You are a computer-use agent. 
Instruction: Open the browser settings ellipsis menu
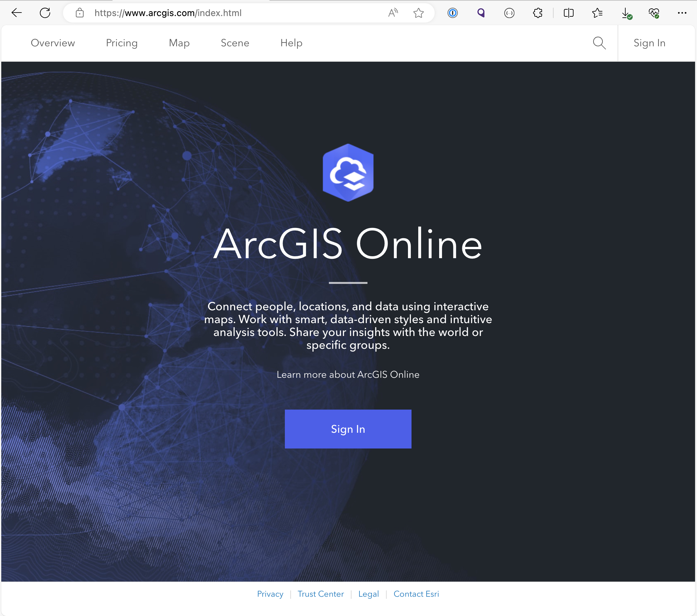tap(682, 13)
